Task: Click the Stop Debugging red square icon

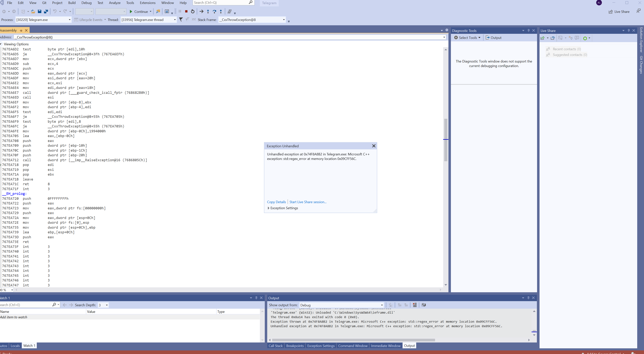Action: click(x=186, y=12)
